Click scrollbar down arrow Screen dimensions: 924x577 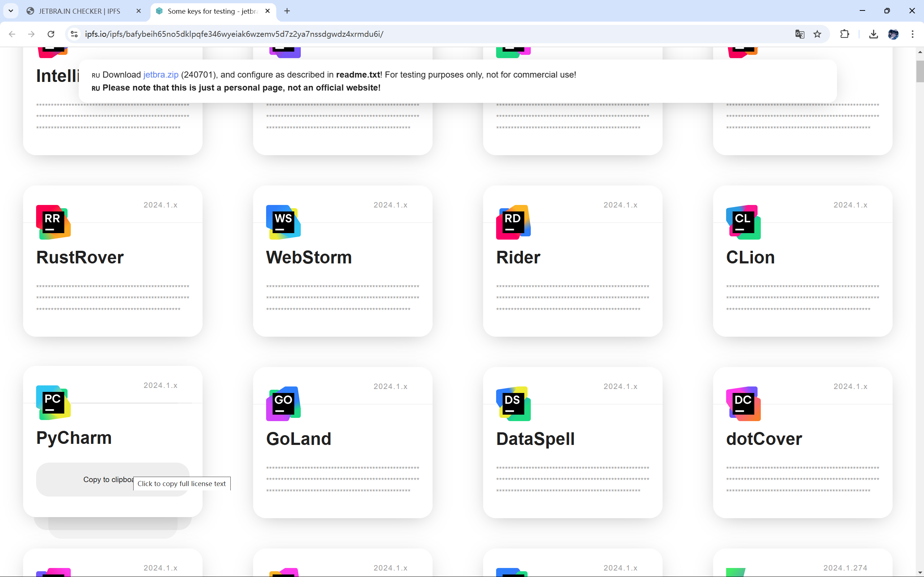click(920, 572)
